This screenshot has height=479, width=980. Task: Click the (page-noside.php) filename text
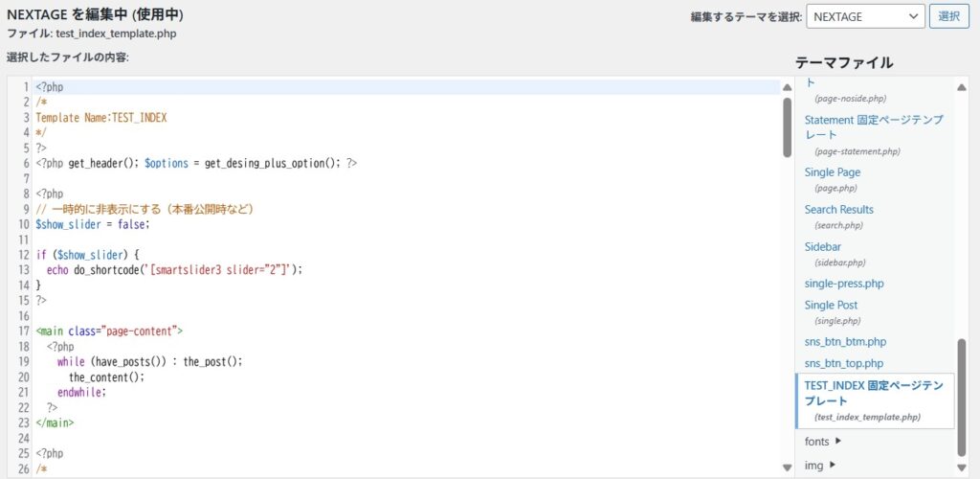coord(850,99)
